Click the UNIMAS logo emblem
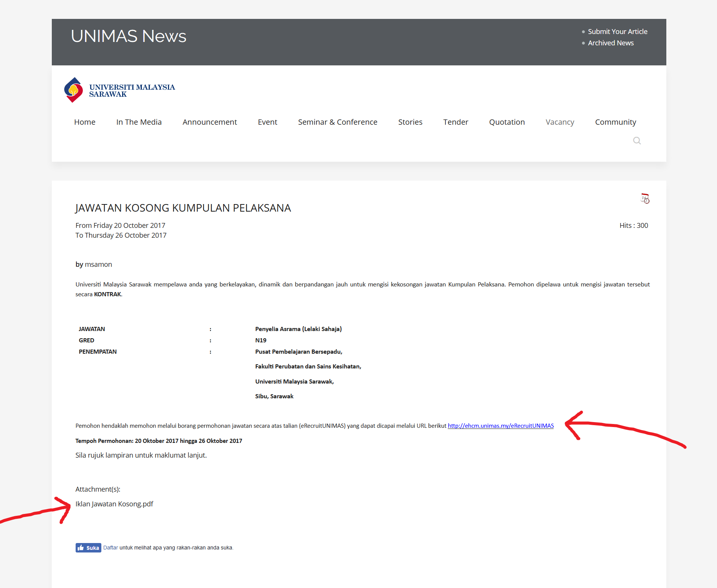 [x=73, y=90]
